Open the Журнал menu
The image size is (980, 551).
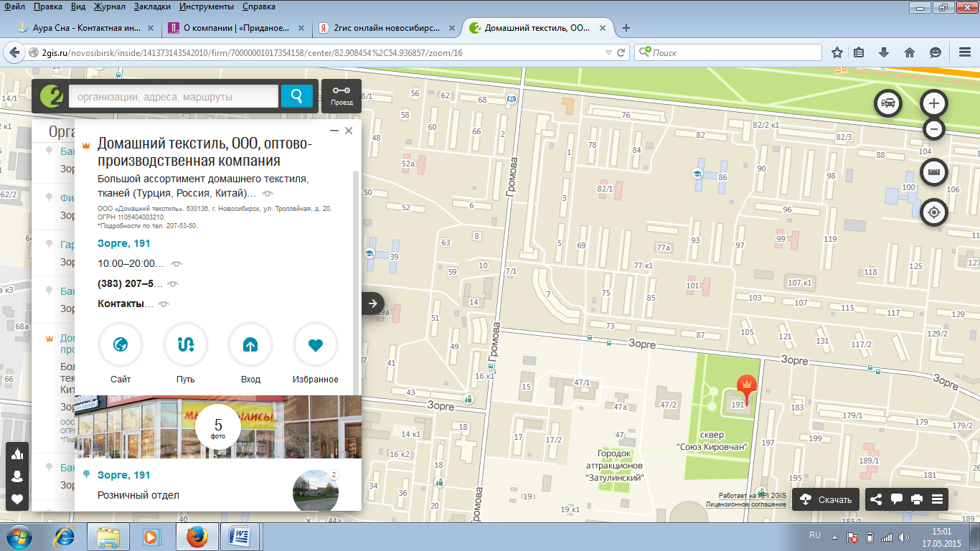click(109, 6)
